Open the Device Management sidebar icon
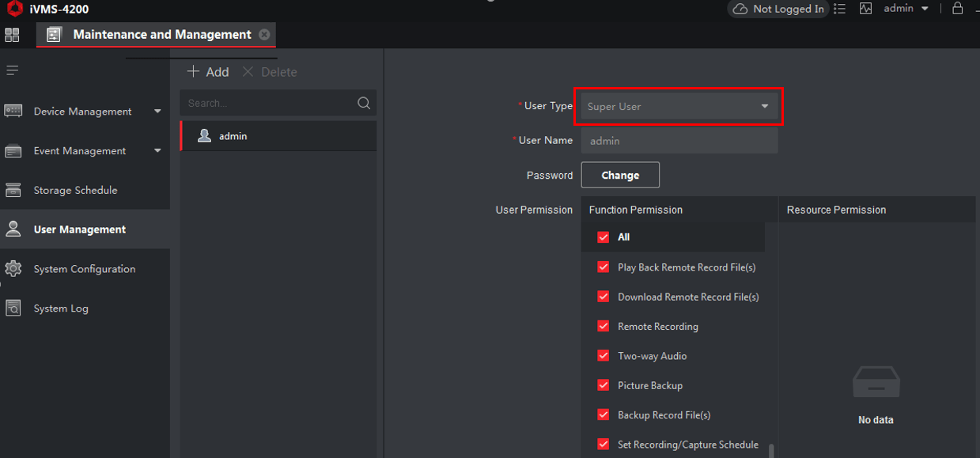The width and height of the screenshot is (980, 458). tap(14, 111)
